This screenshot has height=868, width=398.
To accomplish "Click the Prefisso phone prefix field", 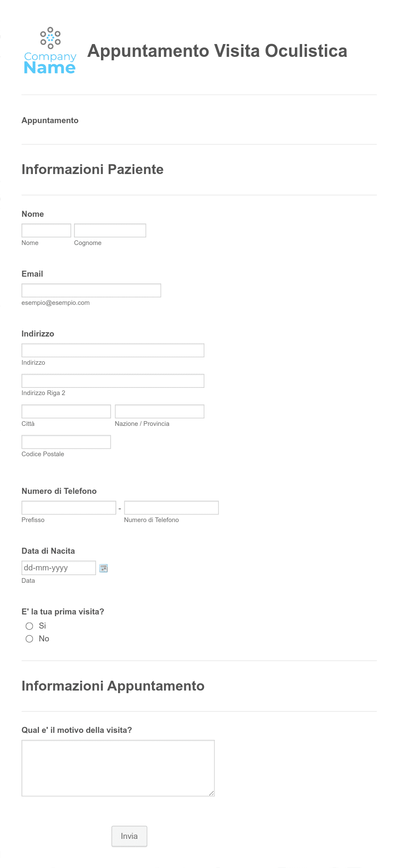I will click(x=69, y=508).
